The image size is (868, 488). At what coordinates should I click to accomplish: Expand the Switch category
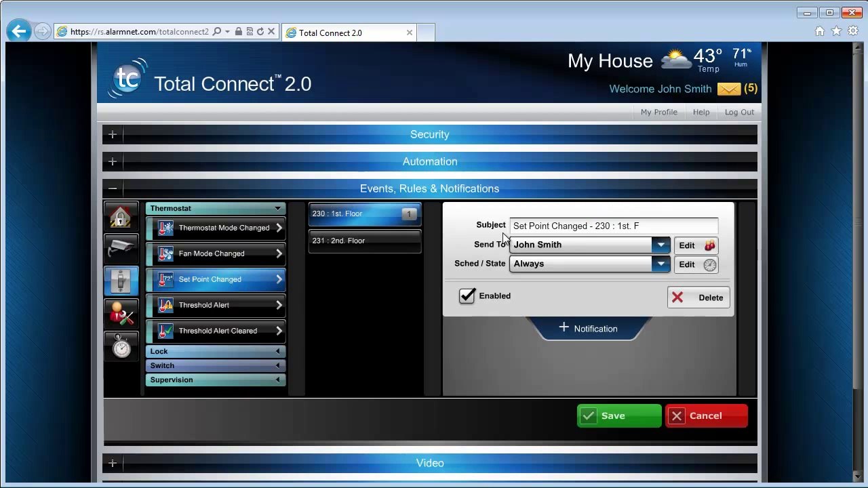[216, 365]
